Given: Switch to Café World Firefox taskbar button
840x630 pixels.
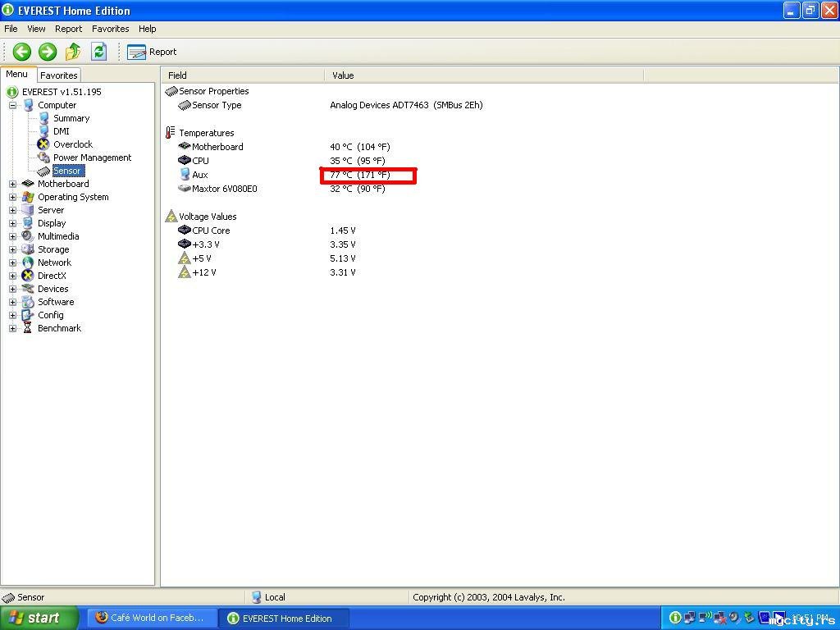Looking at the screenshot, I should 152,619.
